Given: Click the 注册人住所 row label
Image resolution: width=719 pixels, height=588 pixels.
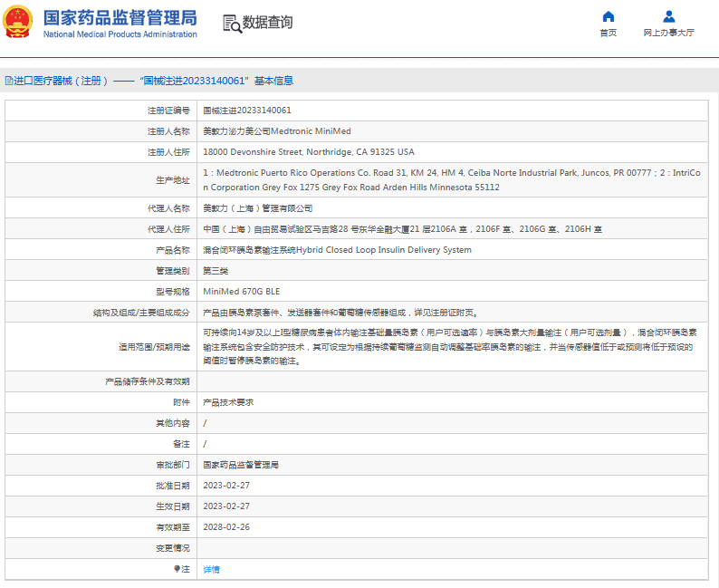Looking at the screenshot, I should 168,152.
